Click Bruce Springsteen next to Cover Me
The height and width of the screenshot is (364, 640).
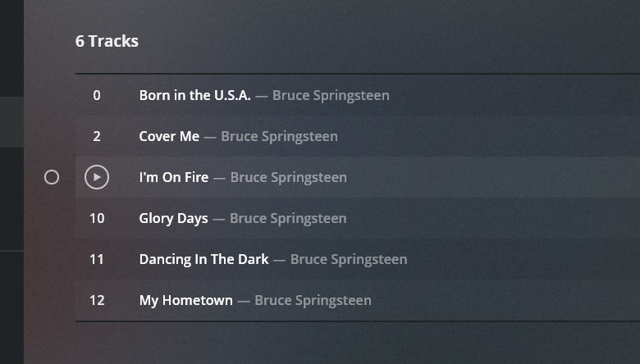(x=279, y=136)
